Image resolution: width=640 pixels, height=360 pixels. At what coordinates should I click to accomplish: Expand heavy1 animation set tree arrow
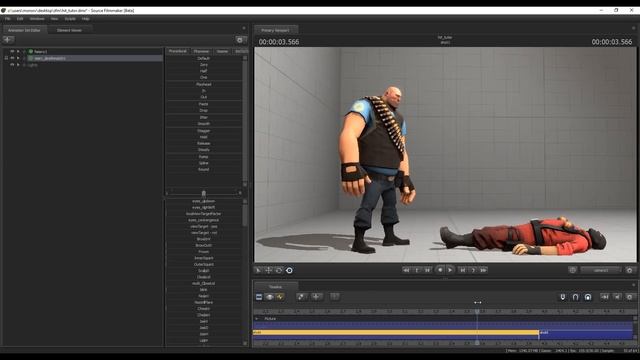18,51
